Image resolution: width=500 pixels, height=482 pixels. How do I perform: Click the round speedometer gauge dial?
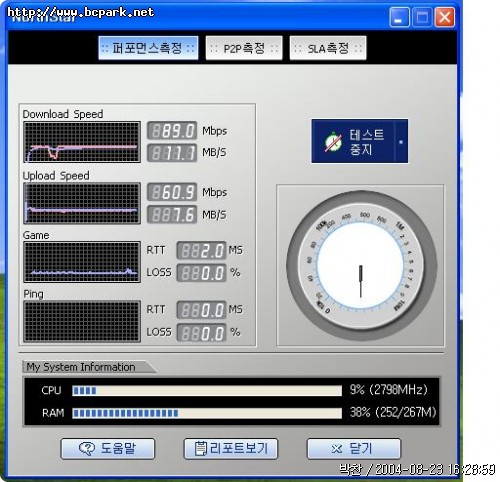click(361, 266)
